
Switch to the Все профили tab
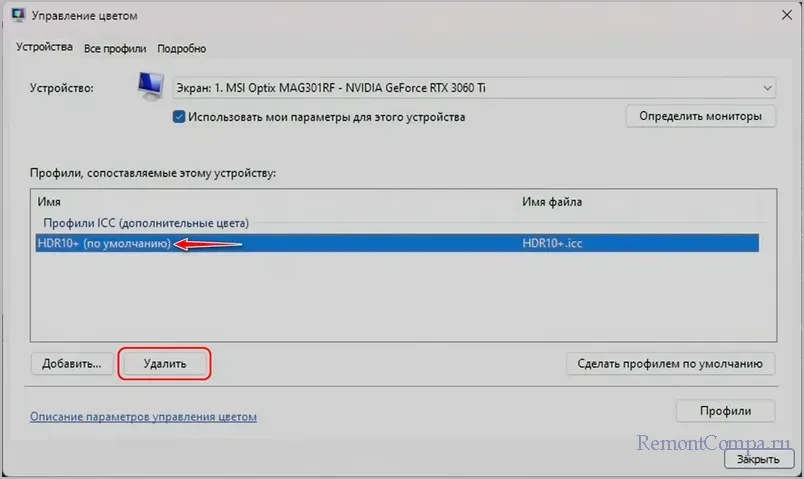tap(115, 49)
